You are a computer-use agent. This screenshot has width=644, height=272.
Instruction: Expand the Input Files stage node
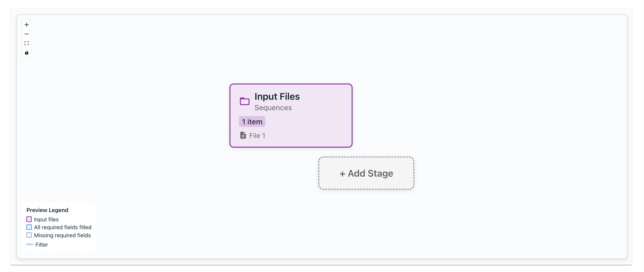(291, 116)
